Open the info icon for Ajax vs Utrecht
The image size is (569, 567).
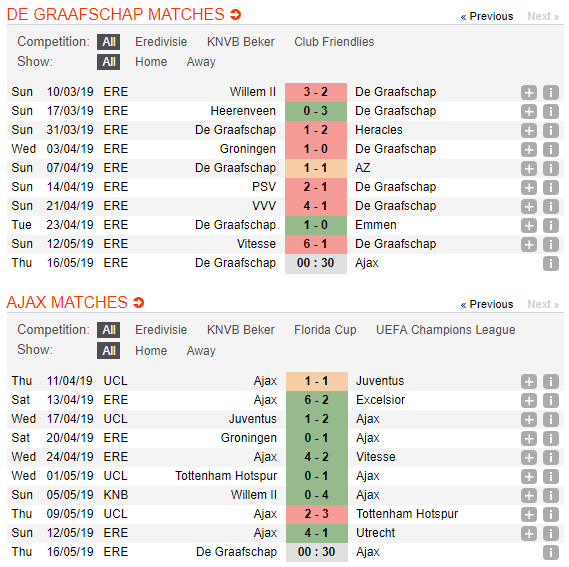point(550,533)
